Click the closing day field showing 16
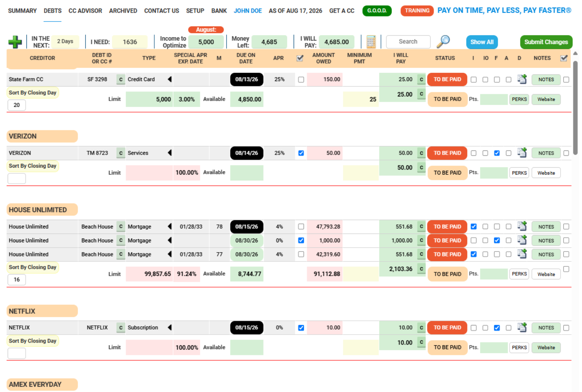Screen dimensions: 582x392 [17, 279]
